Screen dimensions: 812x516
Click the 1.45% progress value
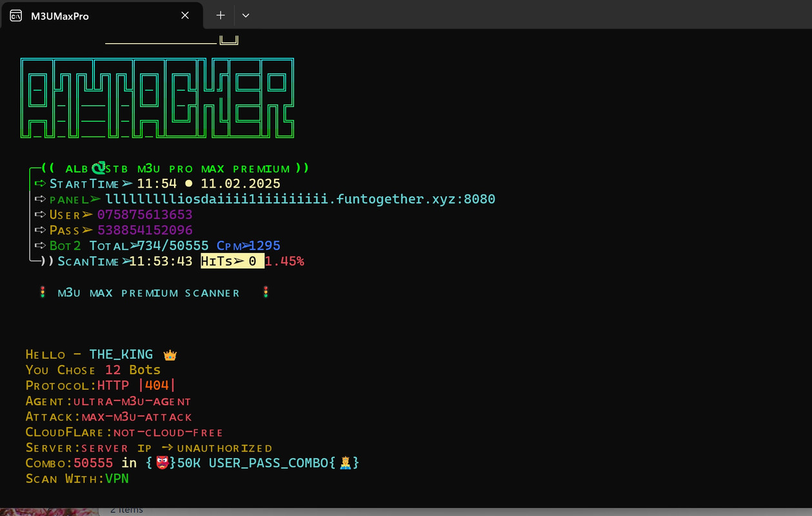(x=284, y=261)
